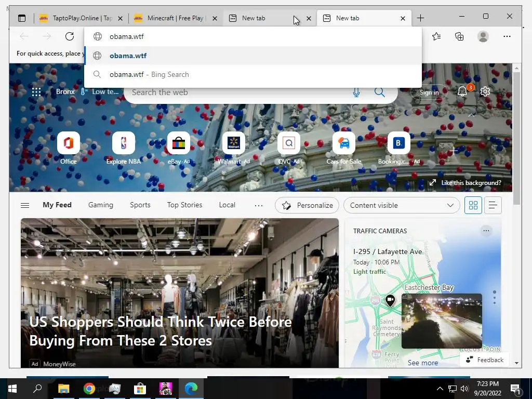
Task: Open File Explorer from taskbar
Action: pyautogui.click(x=63, y=388)
